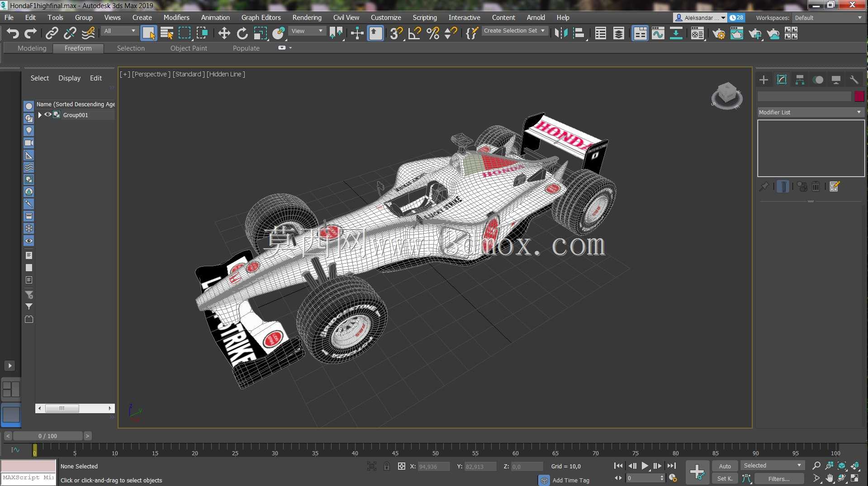Viewport: 868px width, 486px height.
Task: Click the [Hidden Line] shading label
Action: [226, 74]
